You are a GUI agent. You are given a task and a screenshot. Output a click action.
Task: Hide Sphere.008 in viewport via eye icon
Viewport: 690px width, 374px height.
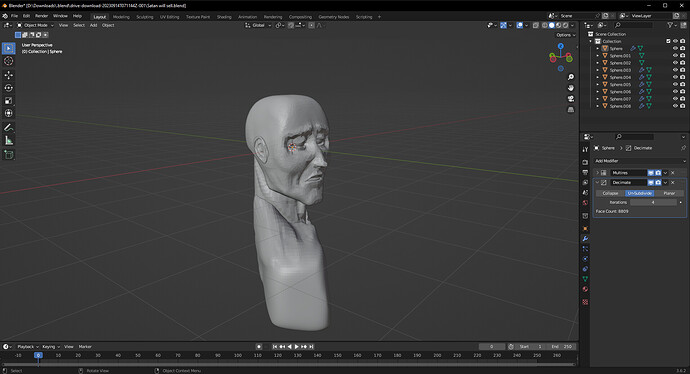pos(675,106)
